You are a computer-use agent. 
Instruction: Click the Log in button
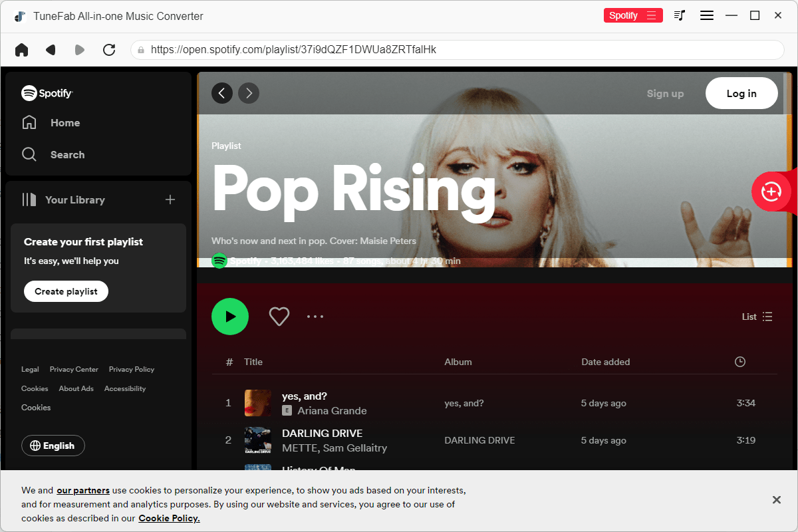pyautogui.click(x=741, y=93)
